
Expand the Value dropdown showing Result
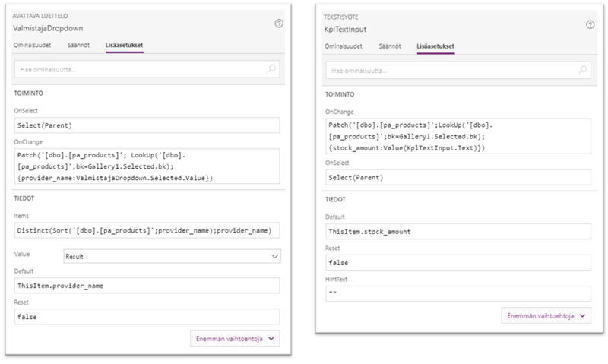171,258
